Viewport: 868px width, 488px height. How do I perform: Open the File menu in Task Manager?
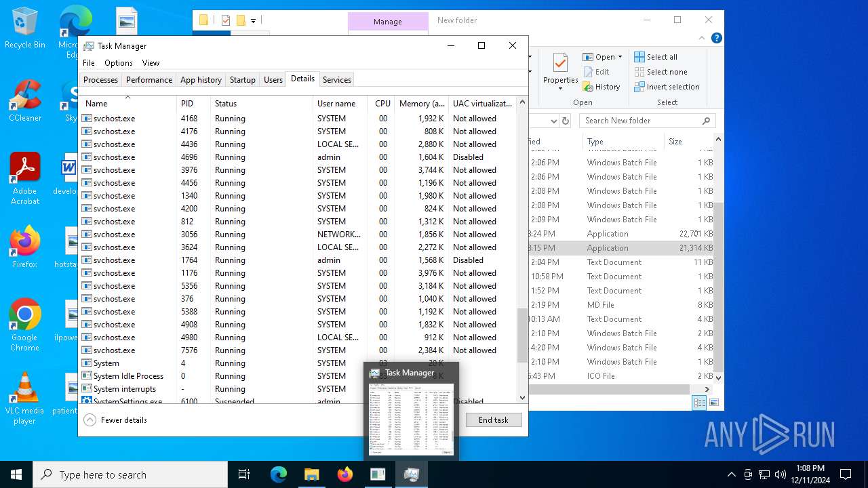(89, 63)
